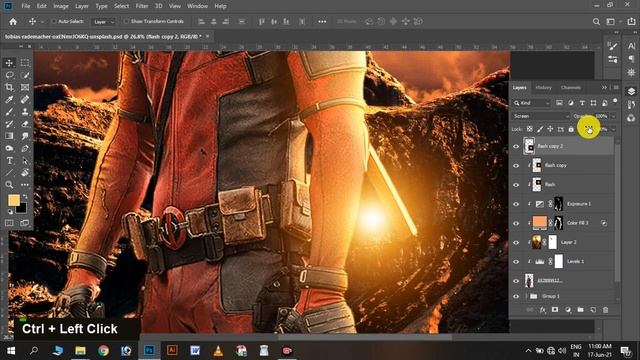The image size is (640, 360).
Task: Create a new group folder icon
Action: coord(580,310)
